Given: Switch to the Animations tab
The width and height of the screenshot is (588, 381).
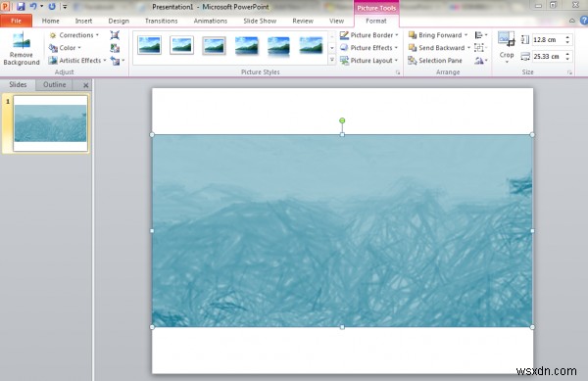Looking at the screenshot, I should (x=211, y=21).
